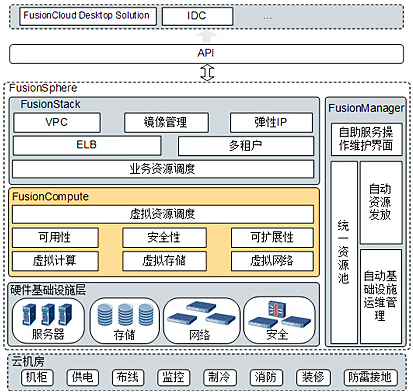Select FusionCloud Desktop Solution box

(88, 16)
